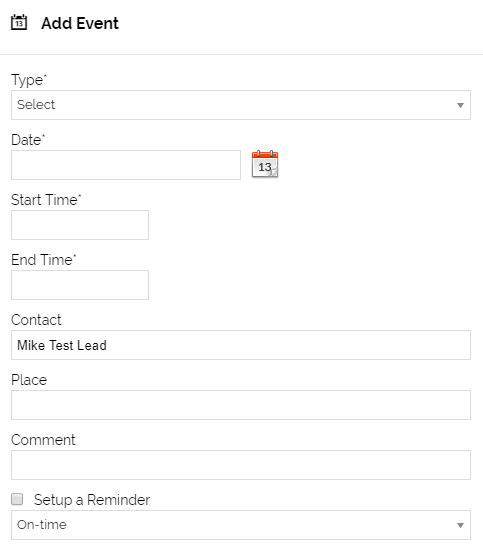Image resolution: width=483 pixels, height=555 pixels.
Task: Click into the End Time field
Action: [80, 285]
